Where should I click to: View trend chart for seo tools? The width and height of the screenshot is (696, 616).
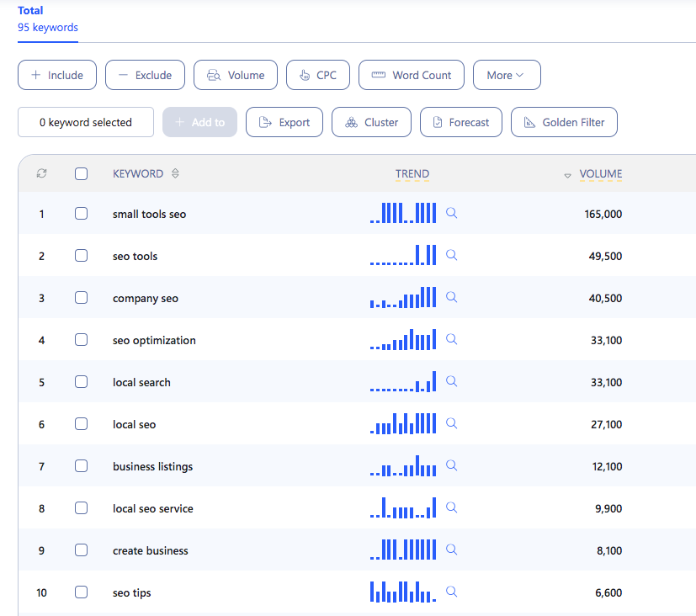click(x=403, y=255)
